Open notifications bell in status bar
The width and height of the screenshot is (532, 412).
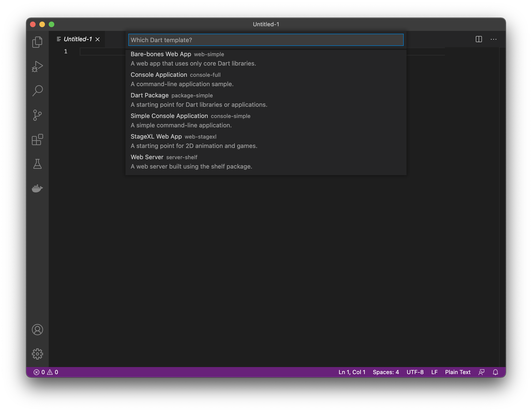pyautogui.click(x=495, y=372)
